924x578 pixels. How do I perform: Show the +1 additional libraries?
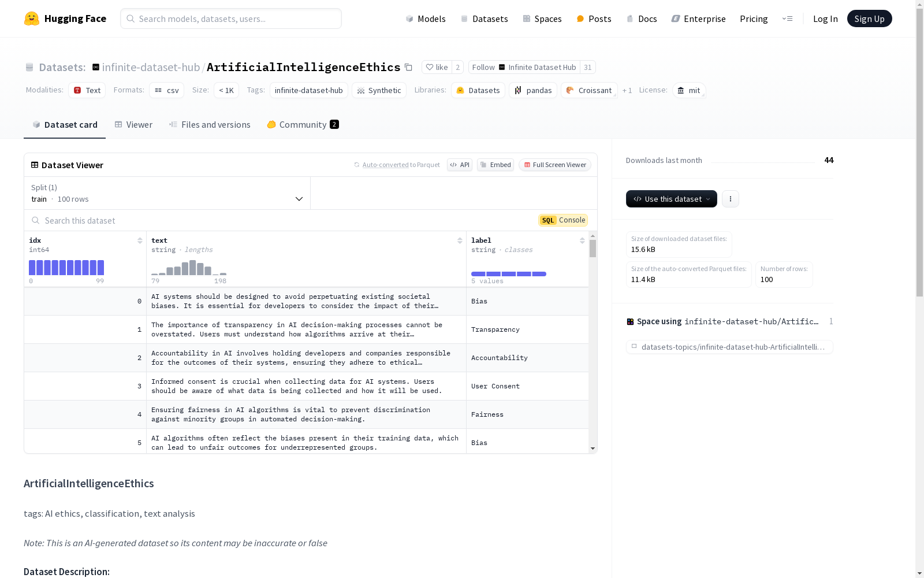(627, 91)
